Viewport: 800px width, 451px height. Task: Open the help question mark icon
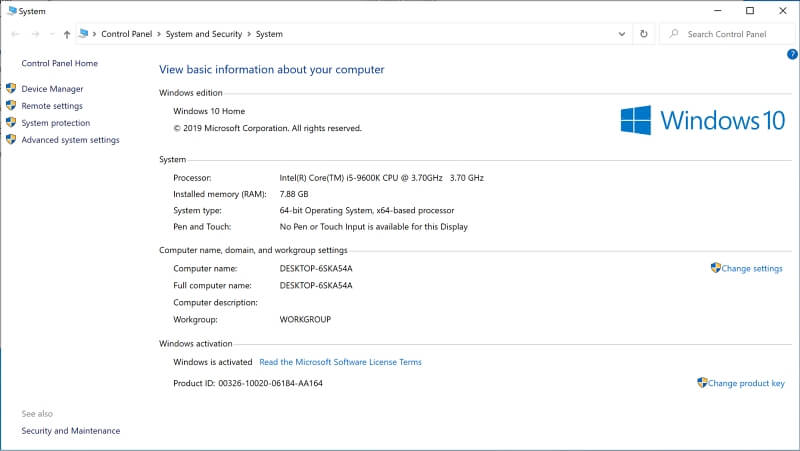pyautogui.click(x=792, y=54)
